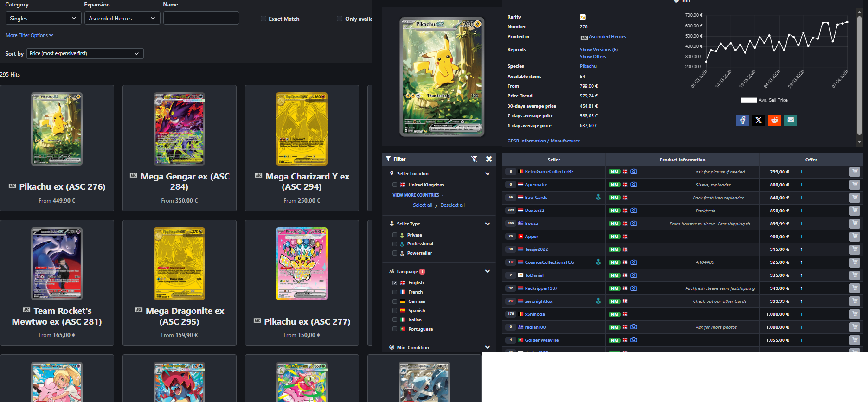868x403 pixels.
Task: Uncheck the English language filter
Action: [x=395, y=283]
